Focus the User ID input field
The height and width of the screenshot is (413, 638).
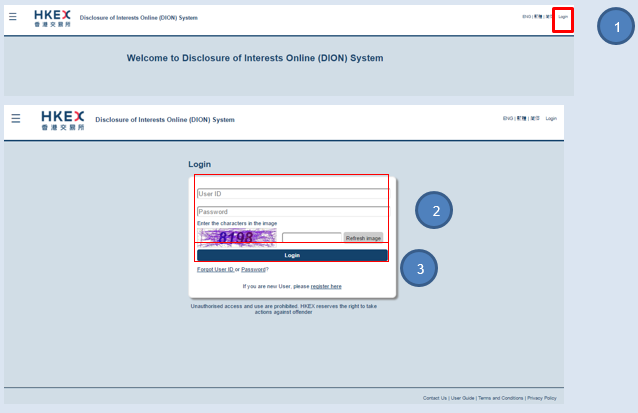[291, 194]
